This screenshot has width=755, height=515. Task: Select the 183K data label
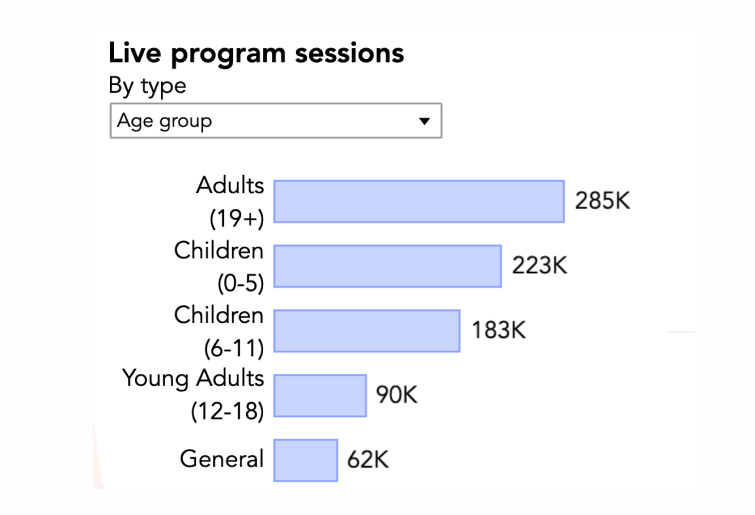tap(498, 330)
